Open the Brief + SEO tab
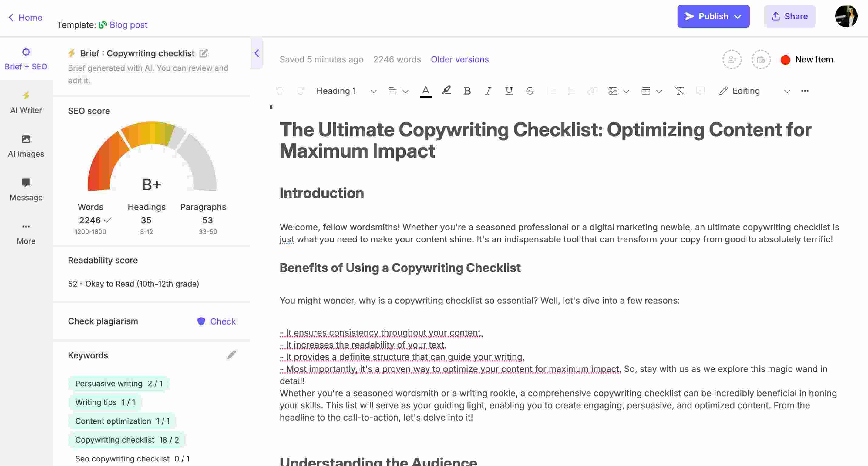Screen dimensions: 868x466 [x=26, y=59]
